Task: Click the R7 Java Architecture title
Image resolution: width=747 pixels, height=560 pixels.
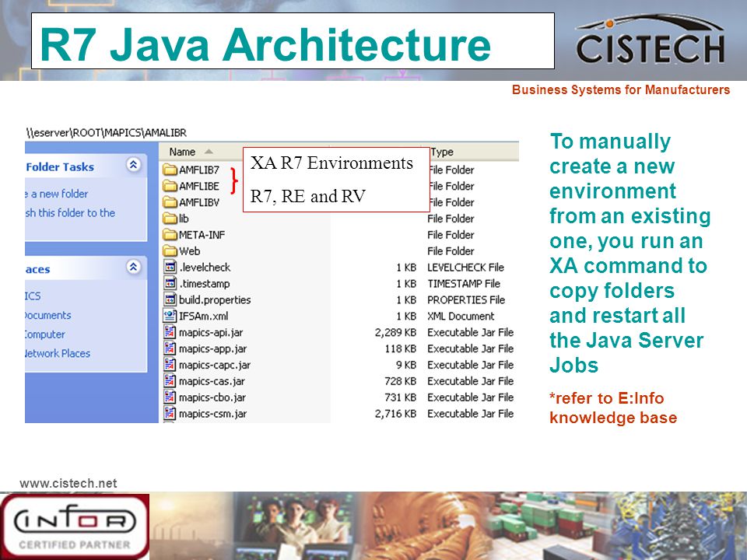Action: (x=265, y=44)
